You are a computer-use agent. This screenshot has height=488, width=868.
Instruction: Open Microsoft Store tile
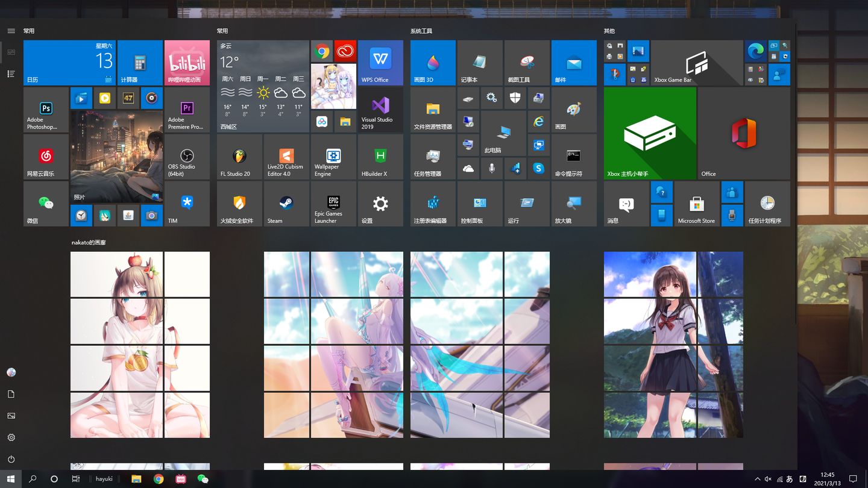[697, 204]
